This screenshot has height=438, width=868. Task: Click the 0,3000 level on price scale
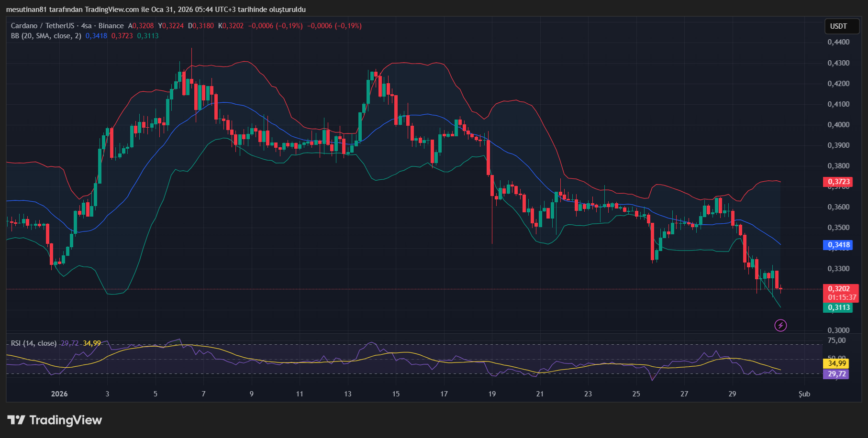click(838, 330)
